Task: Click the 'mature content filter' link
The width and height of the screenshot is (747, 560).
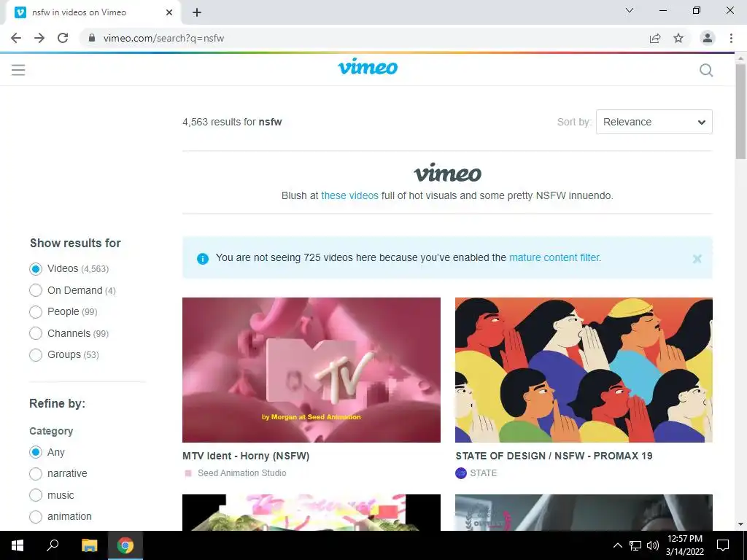Action: [554, 257]
